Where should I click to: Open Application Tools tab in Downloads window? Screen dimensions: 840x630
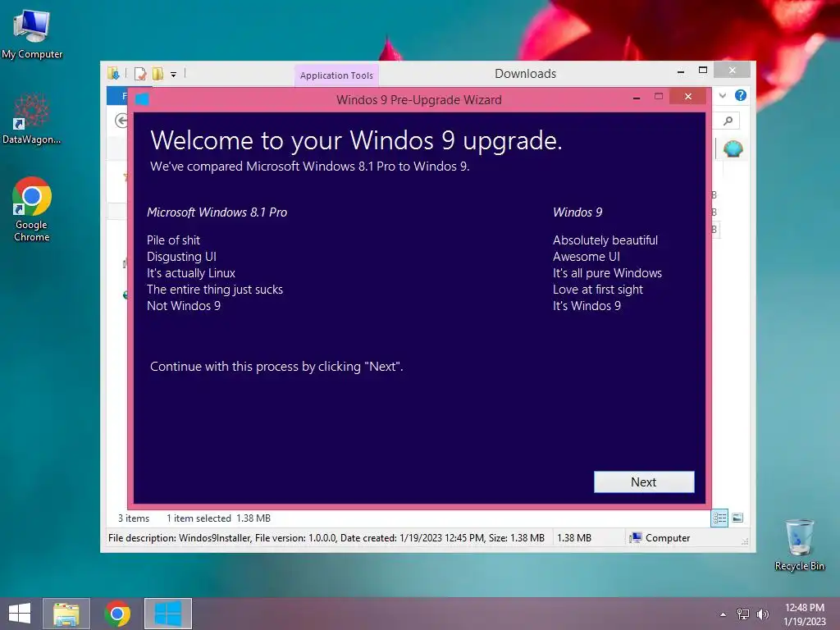point(336,75)
